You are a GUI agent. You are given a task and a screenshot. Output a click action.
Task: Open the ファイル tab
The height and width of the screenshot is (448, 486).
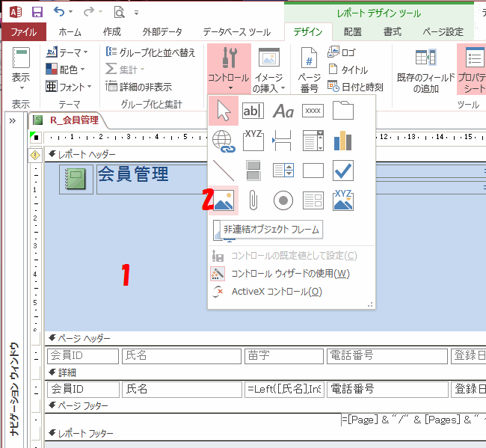click(x=24, y=31)
